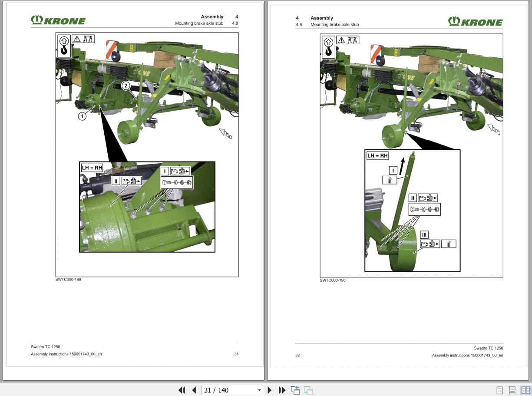
Task: Go to the first page of the document
Action: (x=182, y=390)
